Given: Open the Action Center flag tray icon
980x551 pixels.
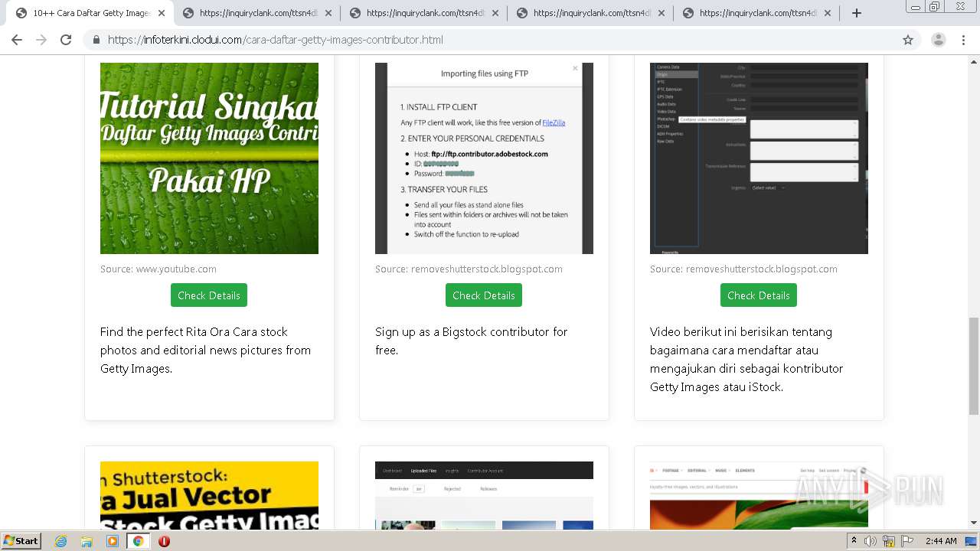Looking at the screenshot, I should pyautogui.click(x=906, y=541).
